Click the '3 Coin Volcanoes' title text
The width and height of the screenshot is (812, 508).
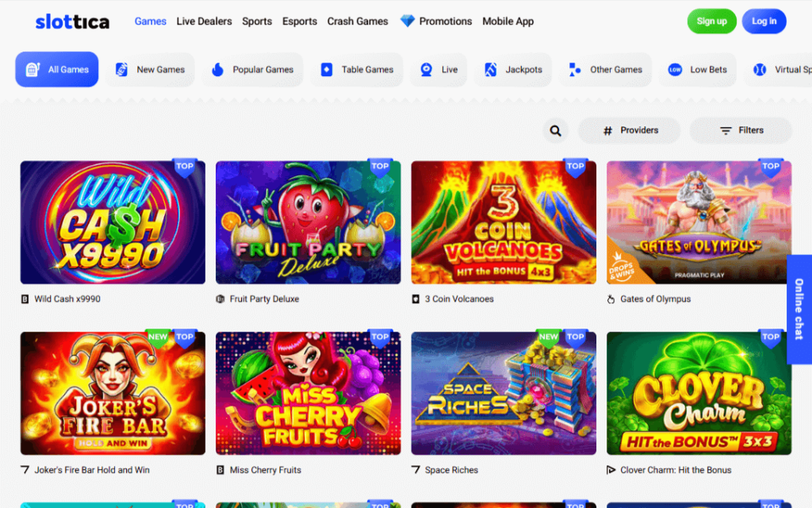459,299
